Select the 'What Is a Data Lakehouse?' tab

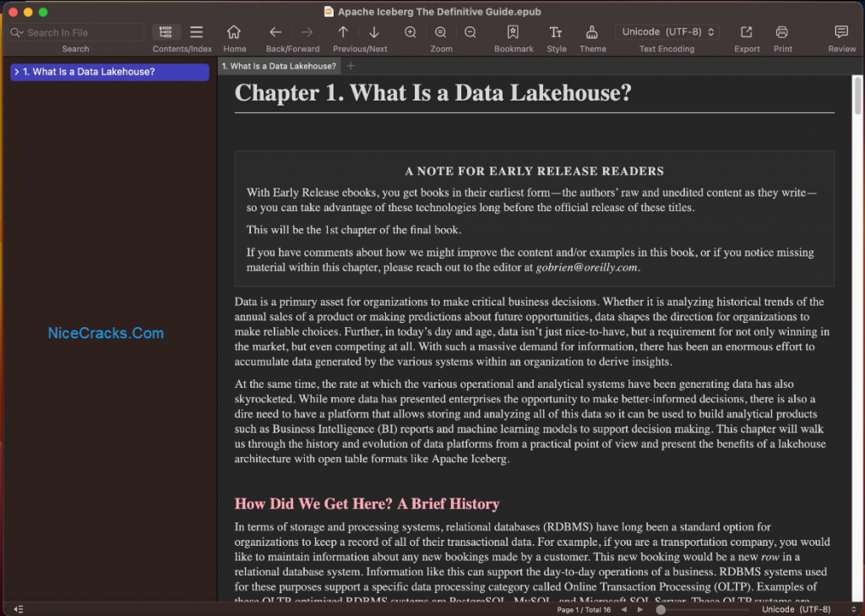279,66
